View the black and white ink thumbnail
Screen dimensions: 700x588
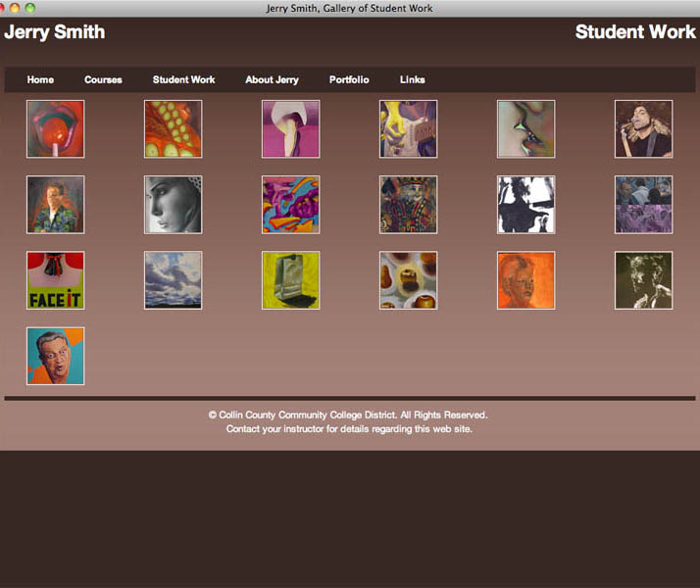[525, 205]
